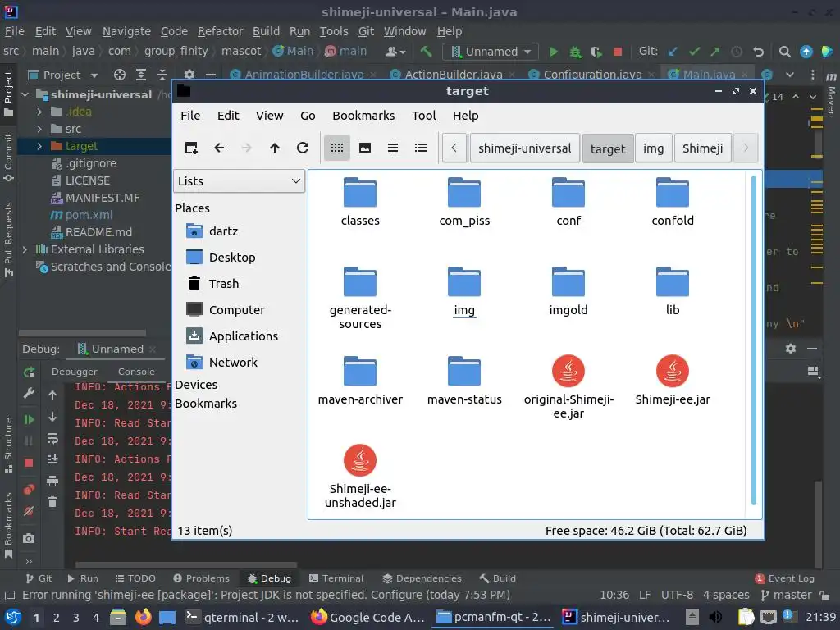Select the img path button
Screen dimensions: 840x630
pos(653,148)
